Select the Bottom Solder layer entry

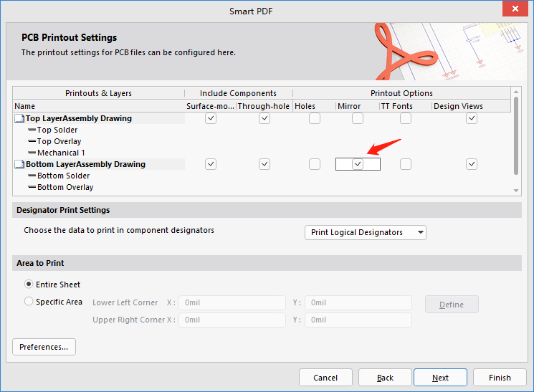click(x=63, y=176)
